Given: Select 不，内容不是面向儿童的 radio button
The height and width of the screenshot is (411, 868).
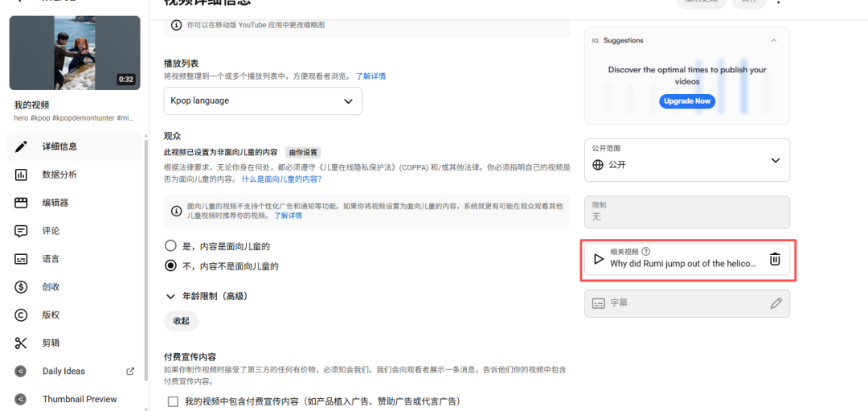Looking at the screenshot, I should point(171,266).
